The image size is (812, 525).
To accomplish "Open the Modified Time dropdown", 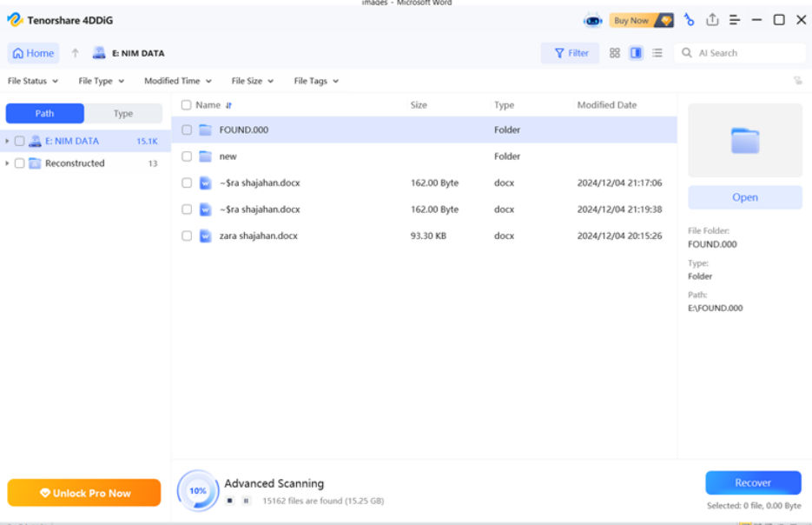I will click(178, 81).
